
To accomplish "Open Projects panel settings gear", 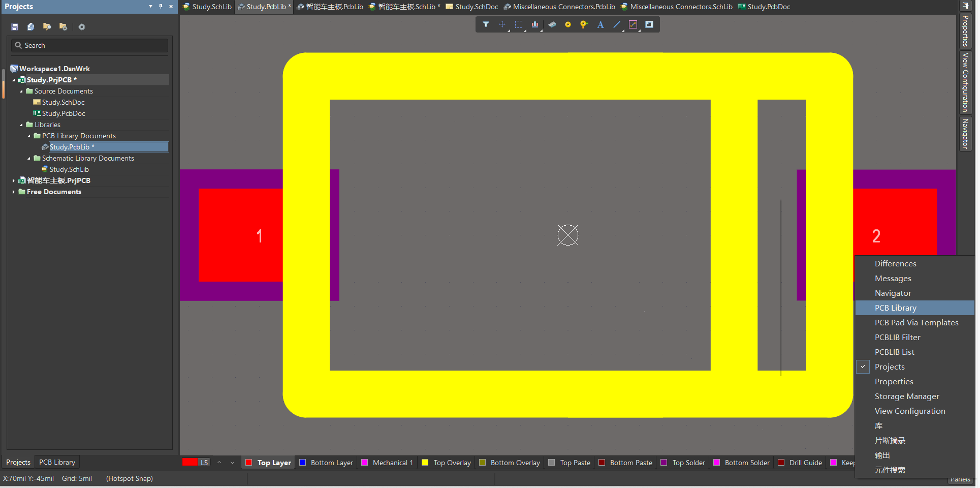I will tap(82, 27).
